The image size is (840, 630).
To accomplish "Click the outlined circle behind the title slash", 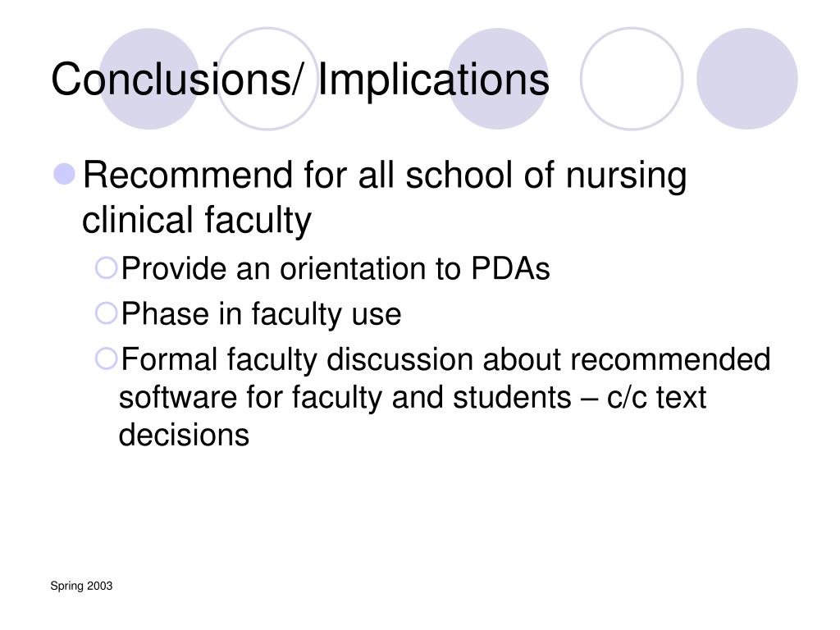I will coord(267,79).
